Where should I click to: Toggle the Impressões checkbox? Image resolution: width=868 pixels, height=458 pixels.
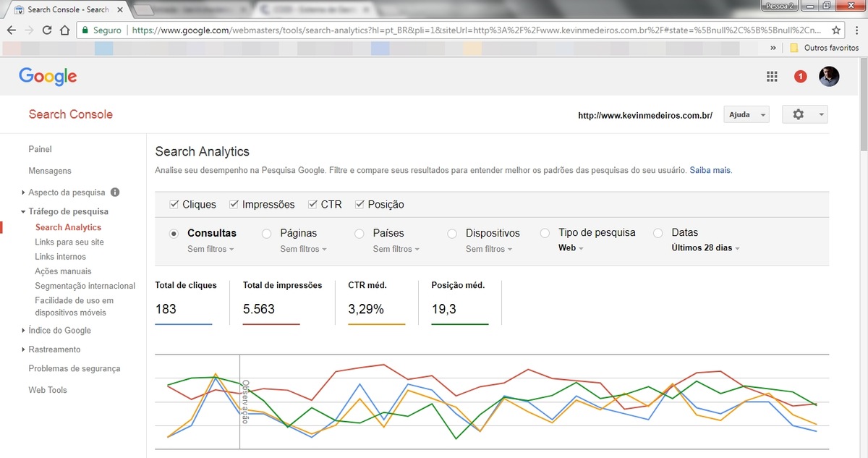point(234,205)
